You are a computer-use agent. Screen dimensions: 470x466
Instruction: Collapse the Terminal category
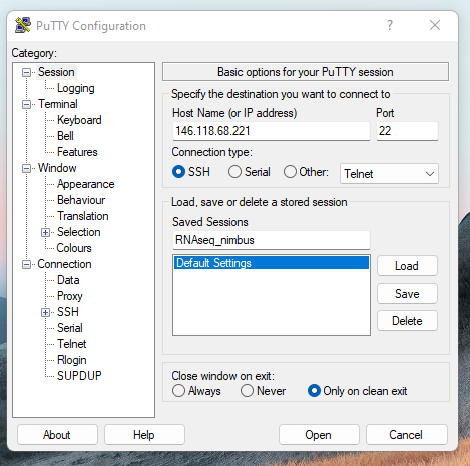point(26,105)
